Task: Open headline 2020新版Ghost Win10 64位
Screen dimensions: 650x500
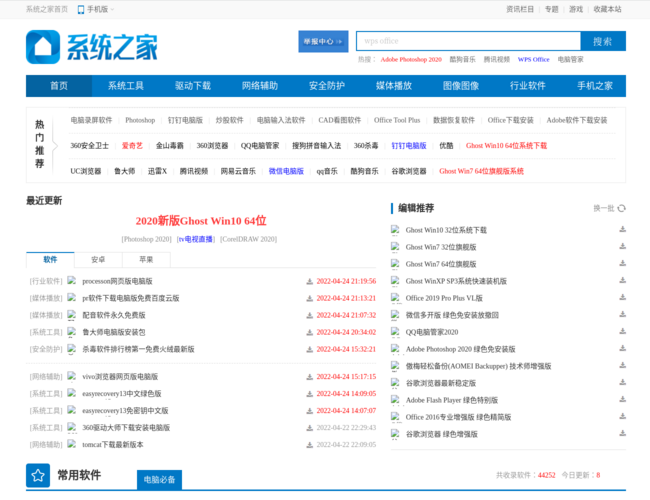Action: click(x=201, y=221)
